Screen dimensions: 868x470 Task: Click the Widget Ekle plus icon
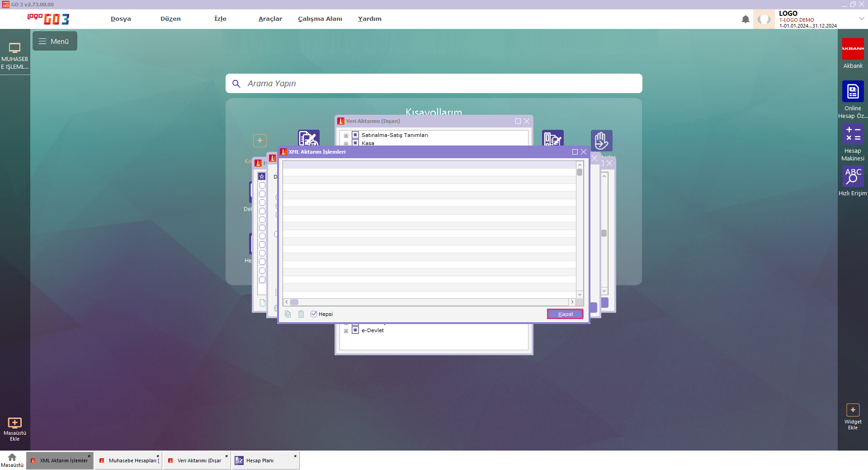point(853,410)
